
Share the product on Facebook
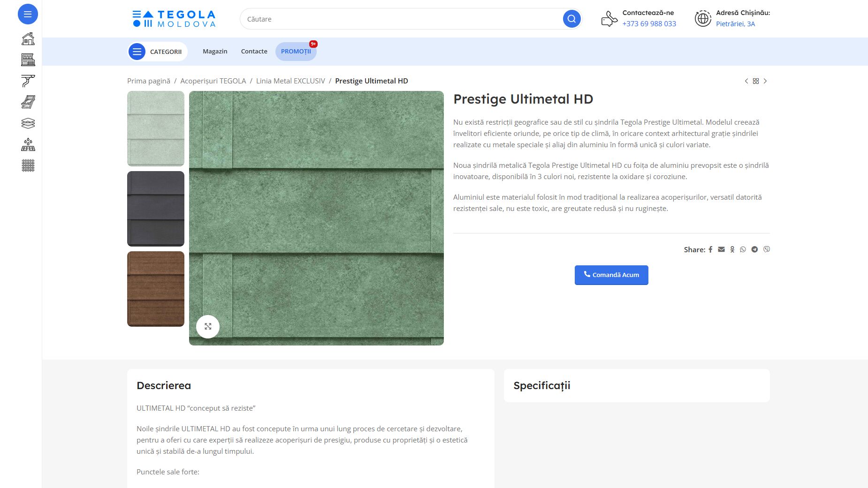tap(710, 249)
